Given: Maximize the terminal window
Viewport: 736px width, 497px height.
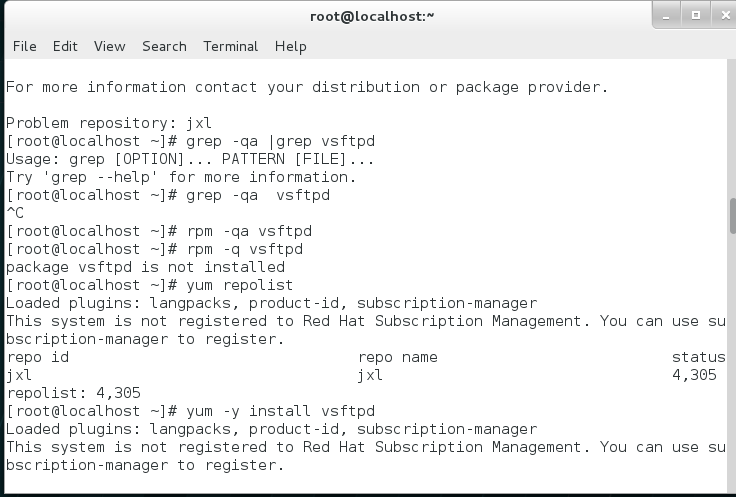Looking at the screenshot, I should click(694, 14).
